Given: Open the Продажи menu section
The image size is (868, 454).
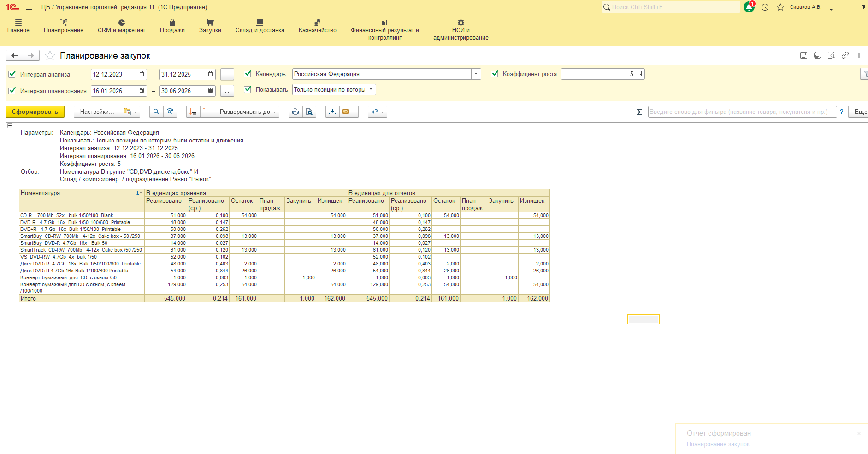Looking at the screenshot, I should coord(172,26).
